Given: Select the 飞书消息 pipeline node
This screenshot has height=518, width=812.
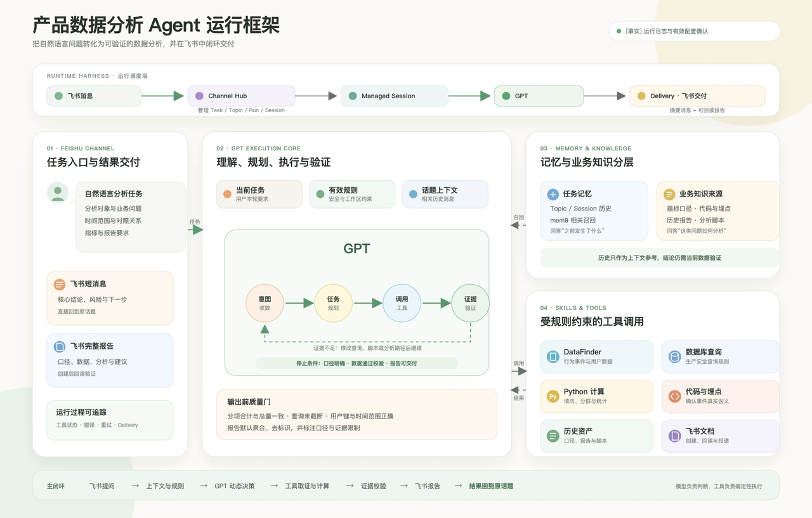Looking at the screenshot, I should (x=94, y=96).
